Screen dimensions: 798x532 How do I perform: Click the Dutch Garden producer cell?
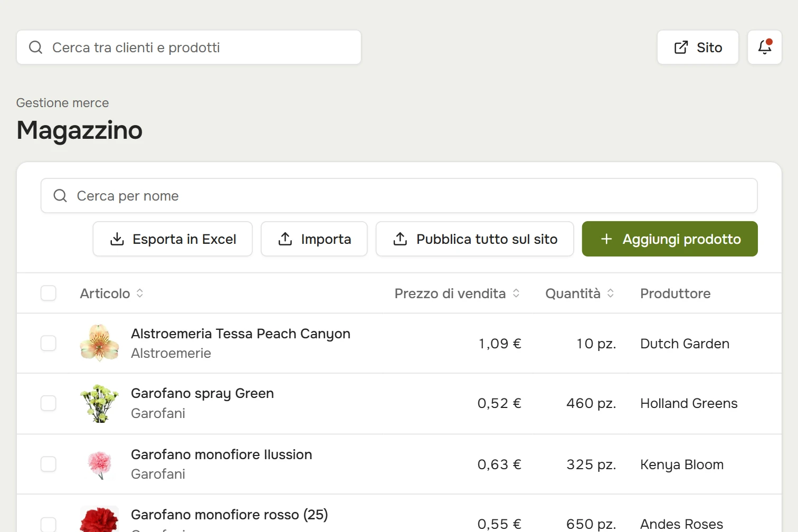[x=685, y=344]
